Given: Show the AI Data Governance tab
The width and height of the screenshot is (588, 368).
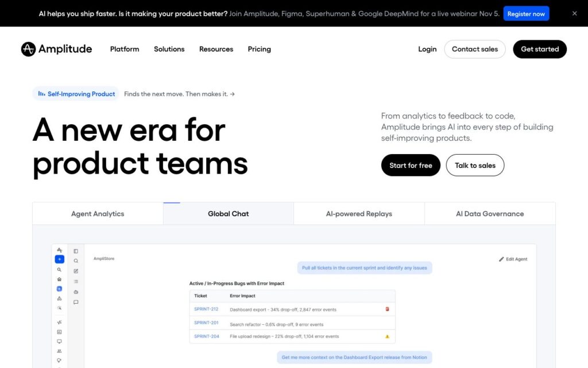Looking at the screenshot, I should tap(490, 214).
